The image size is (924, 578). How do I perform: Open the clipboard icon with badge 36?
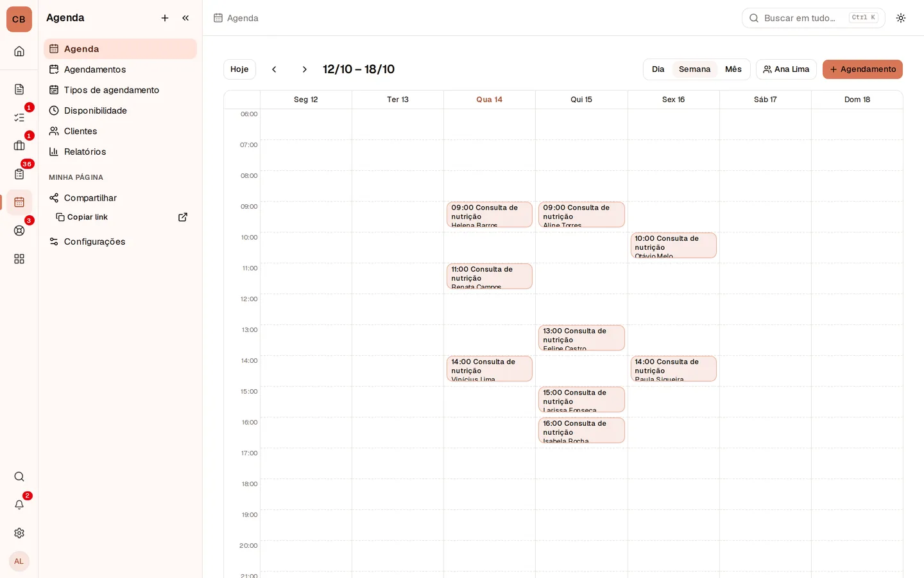tap(19, 174)
